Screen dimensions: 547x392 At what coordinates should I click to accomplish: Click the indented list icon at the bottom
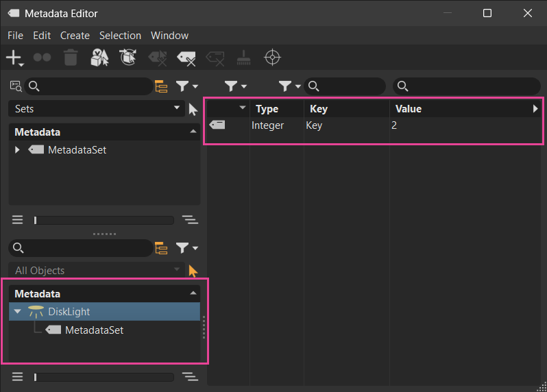coord(190,377)
